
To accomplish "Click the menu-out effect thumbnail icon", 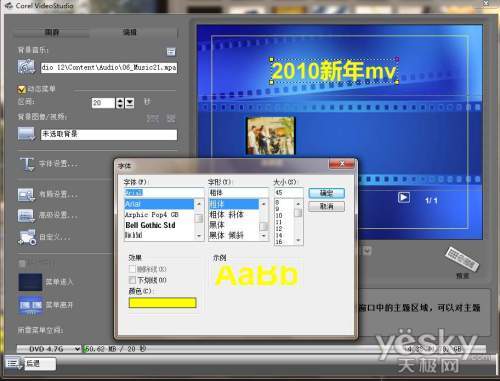I will click(30, 305).
